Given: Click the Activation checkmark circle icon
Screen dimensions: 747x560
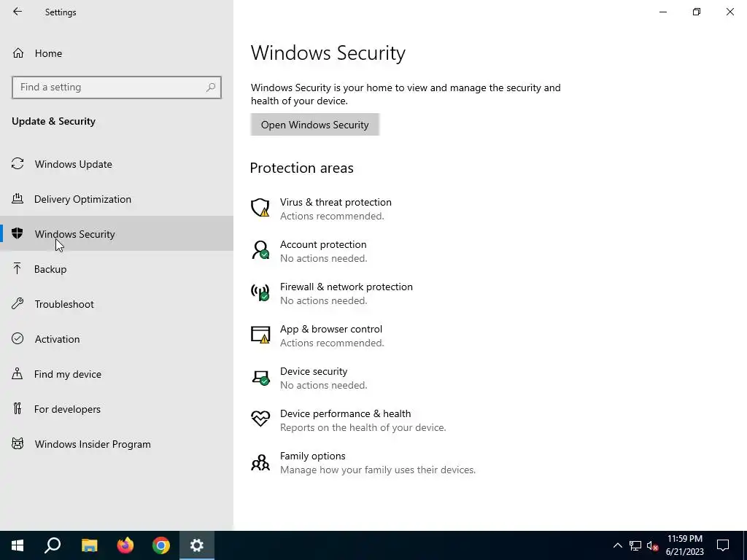Looking at the screenshot, I should [18, 338].
